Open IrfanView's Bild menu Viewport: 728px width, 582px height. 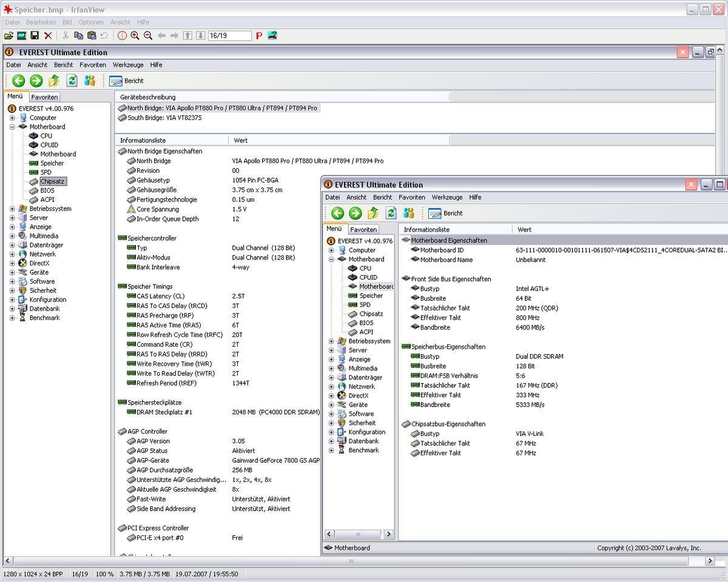[x=67, y=22]
